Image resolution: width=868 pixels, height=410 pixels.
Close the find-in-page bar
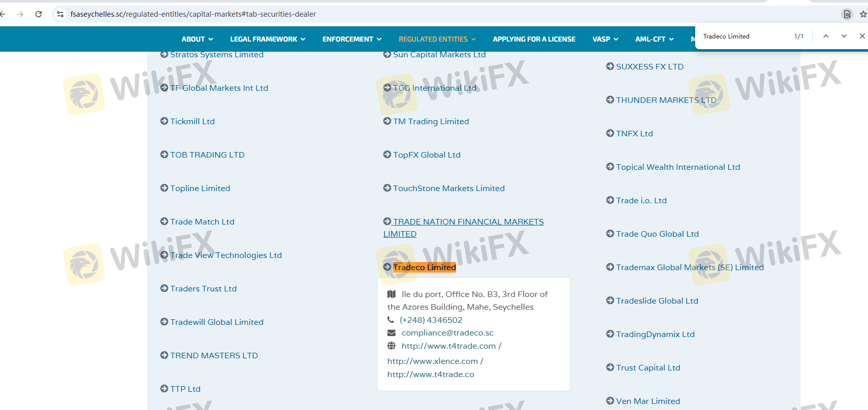(x=862, y=36)
